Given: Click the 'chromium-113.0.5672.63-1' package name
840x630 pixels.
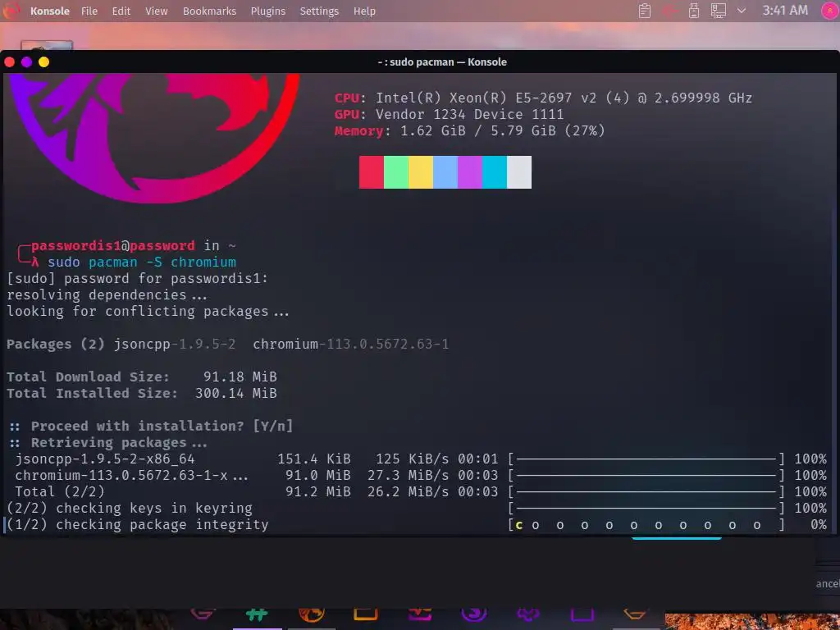Looking at the screenshot, I should click(x=351, y=344).
